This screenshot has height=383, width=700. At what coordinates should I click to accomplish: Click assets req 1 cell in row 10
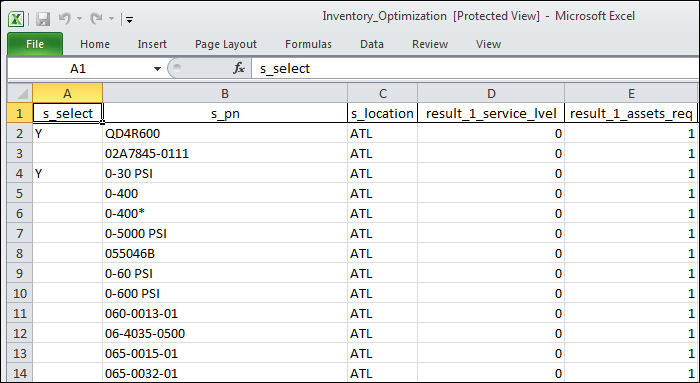point(631,293)
